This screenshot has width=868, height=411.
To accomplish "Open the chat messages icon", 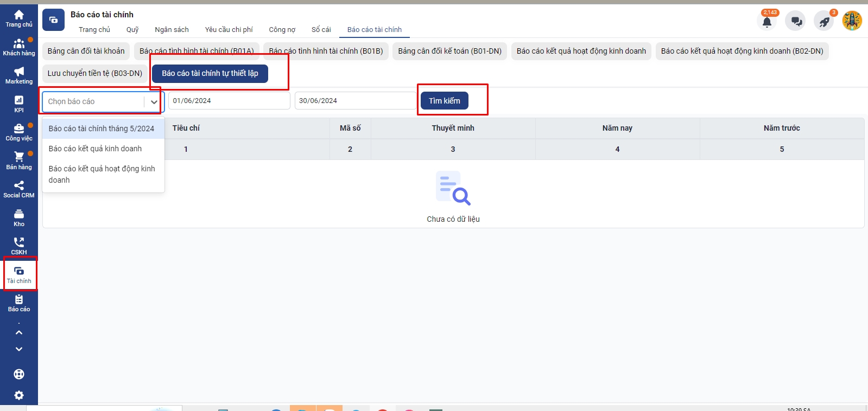I will pyautogui.click(x=796, y=22).
